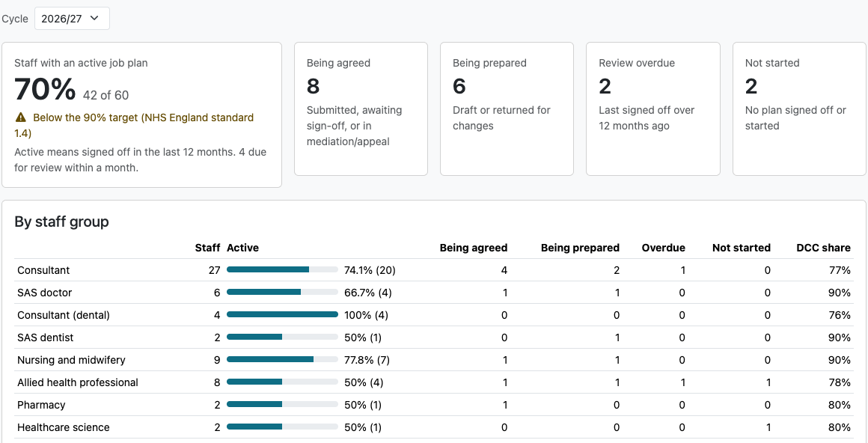868x443 pixels.
Task: Click the Consultant (dental) full progress bar
Action: [x=282, y=314]
